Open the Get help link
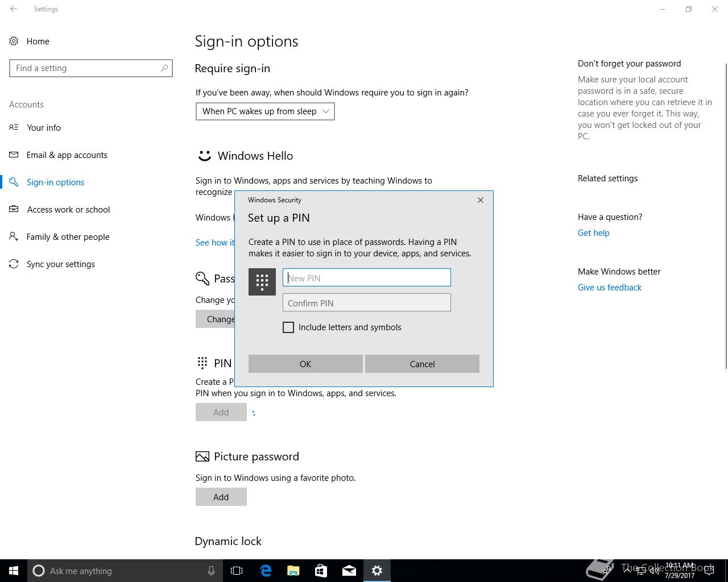Screen dimensions: 728x582 point(593,233)
